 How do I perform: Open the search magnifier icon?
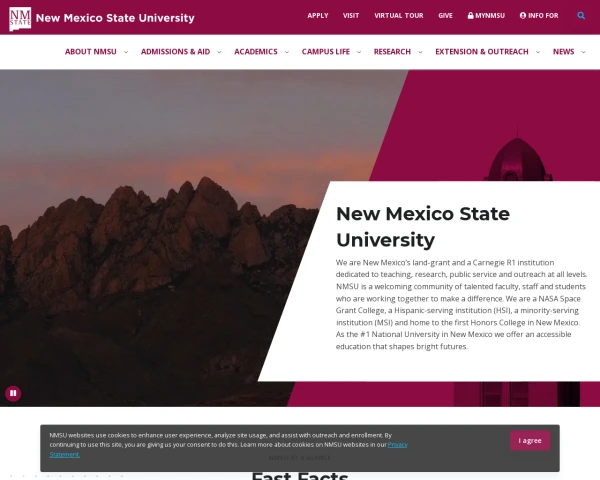(x=581, y=16)
